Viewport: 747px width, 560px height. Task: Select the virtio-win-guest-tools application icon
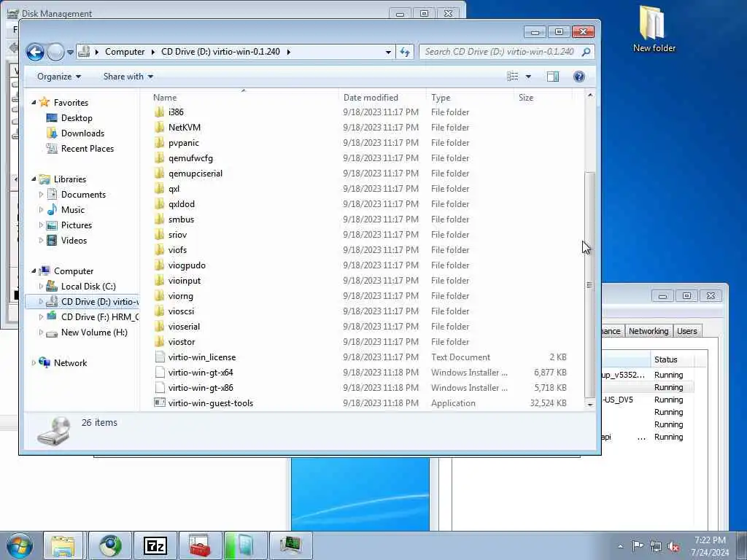[x=160, y=402]
